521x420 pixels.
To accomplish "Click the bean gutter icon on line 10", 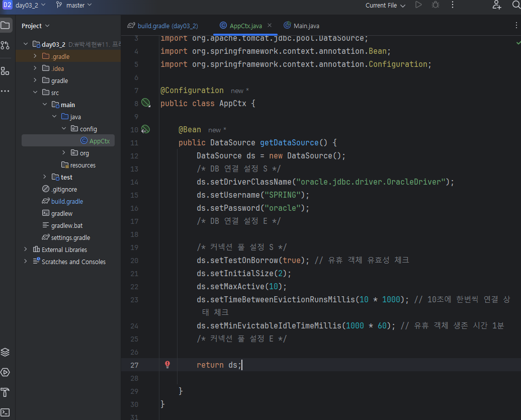I will pos(145,129).
